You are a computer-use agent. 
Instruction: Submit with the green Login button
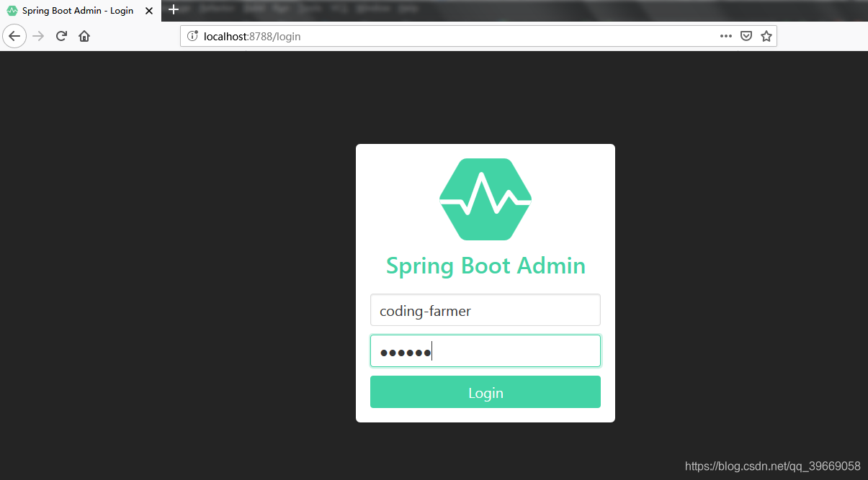coord(486,392)
